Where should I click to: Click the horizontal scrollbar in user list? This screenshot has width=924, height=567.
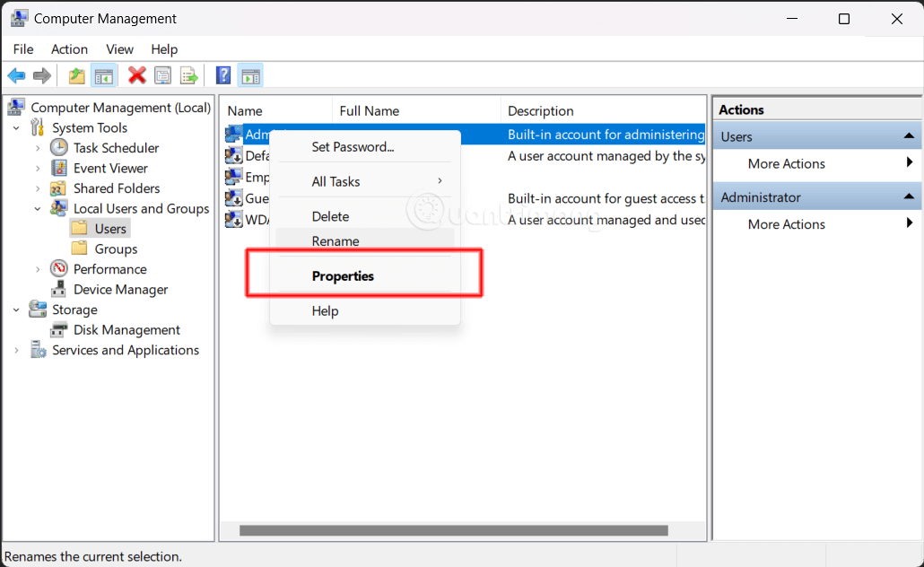pyautogui.click(x=454, y=530)
